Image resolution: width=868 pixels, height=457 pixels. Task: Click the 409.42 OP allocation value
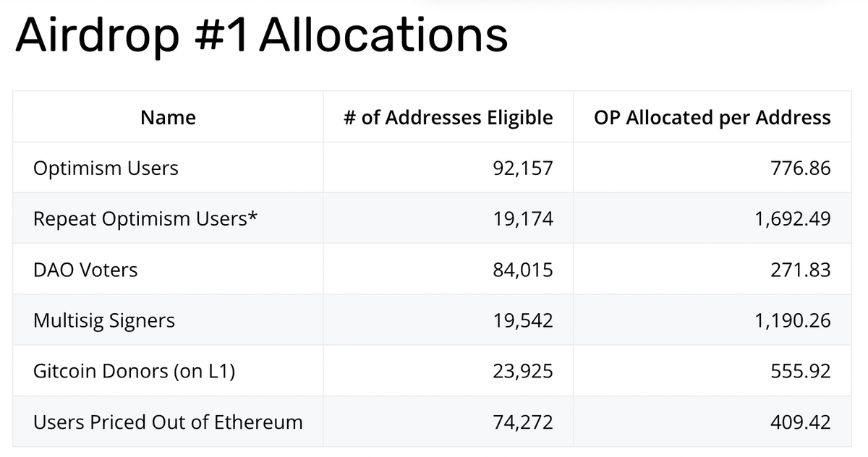point(801,422)
